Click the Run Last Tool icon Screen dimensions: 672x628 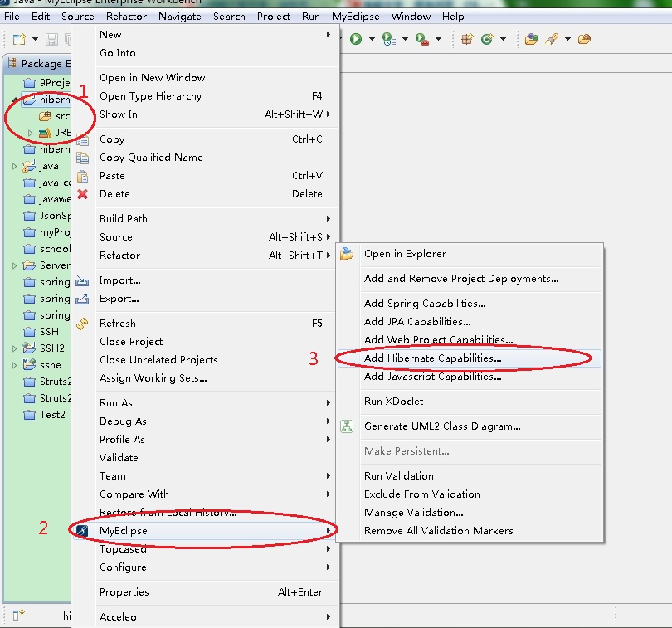pyautogui.click(x=388, y=39)
